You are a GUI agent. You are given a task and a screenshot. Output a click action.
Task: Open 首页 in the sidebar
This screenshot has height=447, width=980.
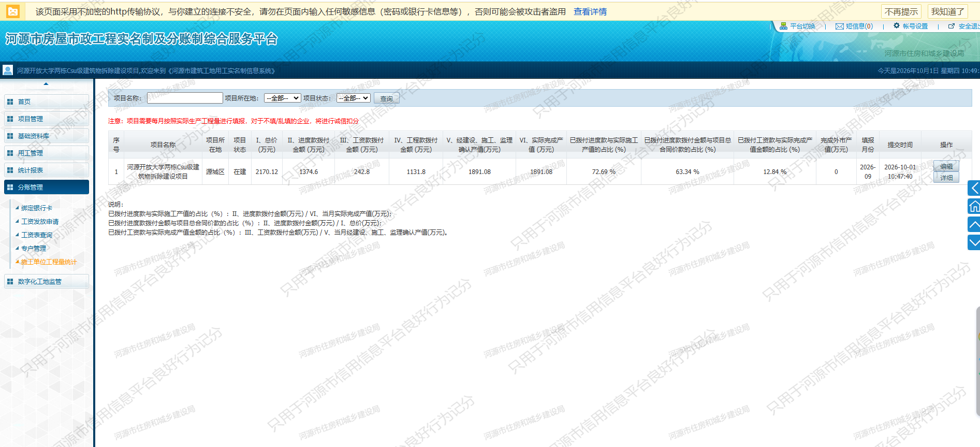(x=47, y=102)
